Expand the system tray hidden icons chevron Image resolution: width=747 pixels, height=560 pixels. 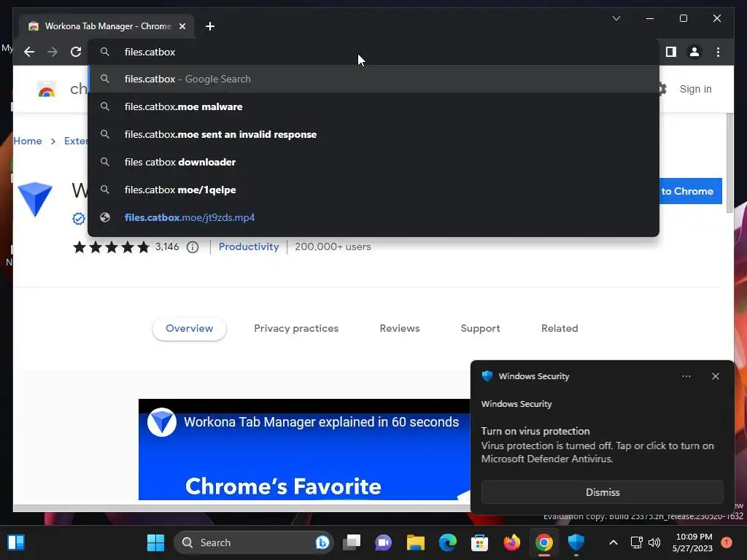613,542
